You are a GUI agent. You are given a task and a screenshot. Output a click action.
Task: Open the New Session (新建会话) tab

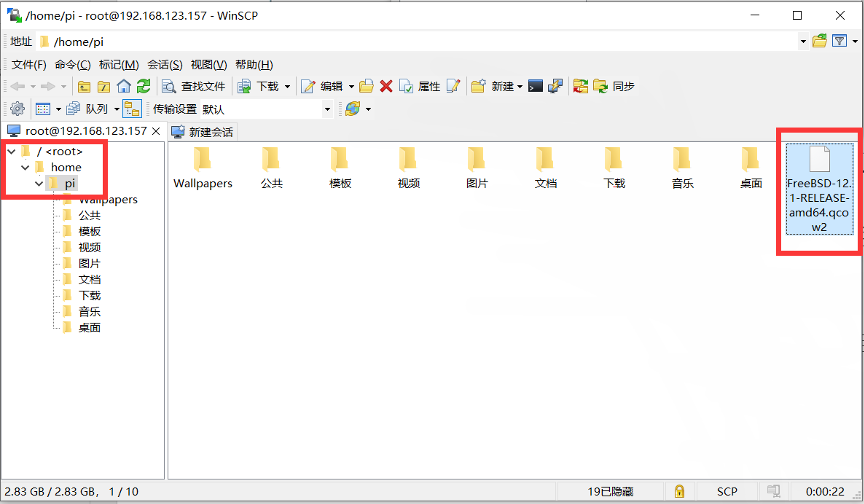[x=202, y=132]
